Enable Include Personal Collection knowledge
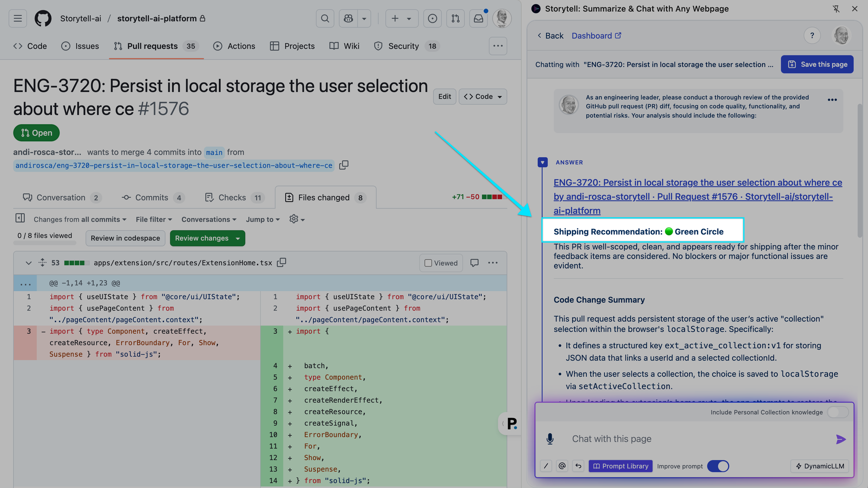Image resolution: width=868 pixels, height=488 pixels. (x=838, y=412)
